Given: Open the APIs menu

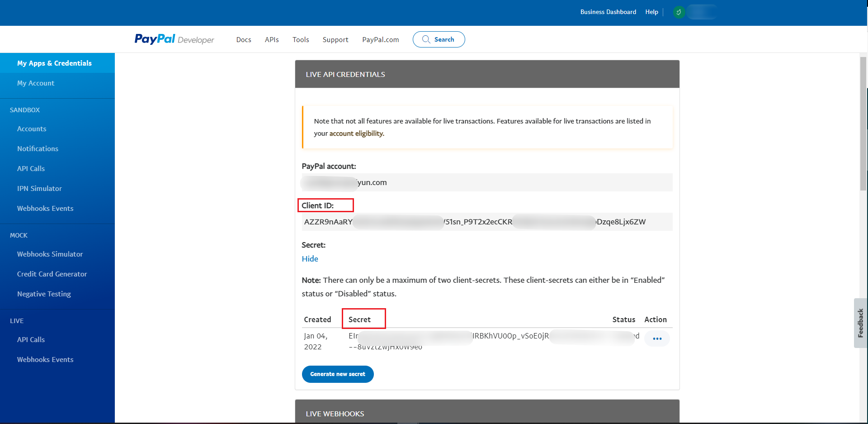Looking at the screenshot, I should [272, 40].
